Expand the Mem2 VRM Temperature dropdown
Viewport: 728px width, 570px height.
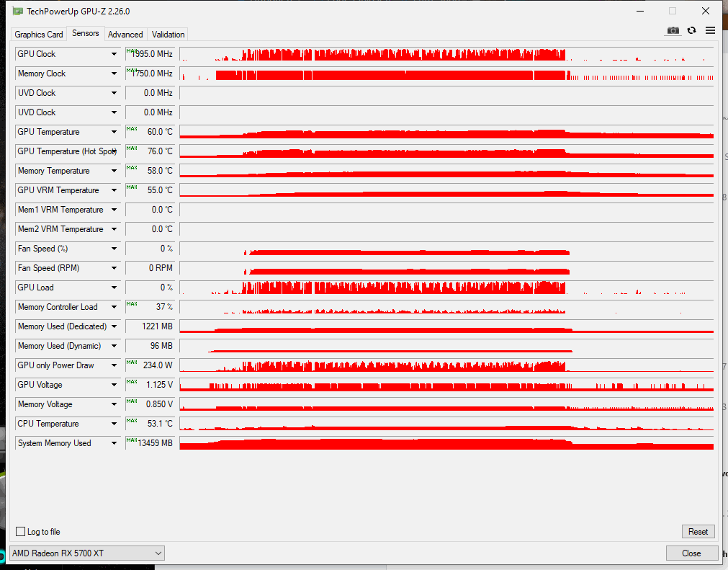(x=114, y=229)
